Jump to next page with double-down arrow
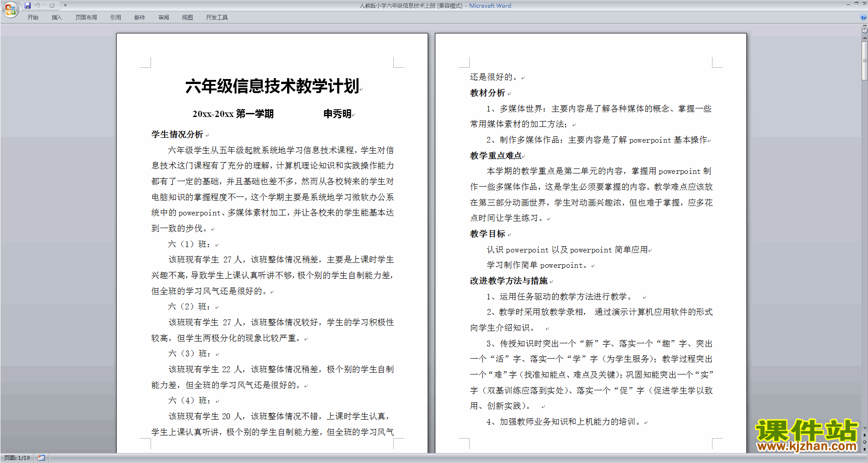The width and height of the screenshot is (868, 463). [x=865, y=449]
